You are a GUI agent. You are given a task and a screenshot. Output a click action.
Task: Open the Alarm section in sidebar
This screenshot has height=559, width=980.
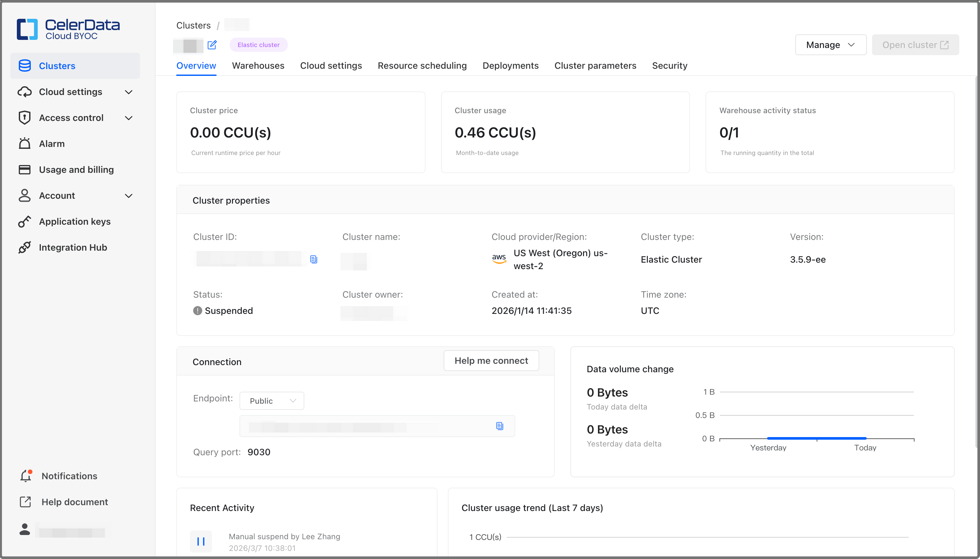tap(52, 144)
